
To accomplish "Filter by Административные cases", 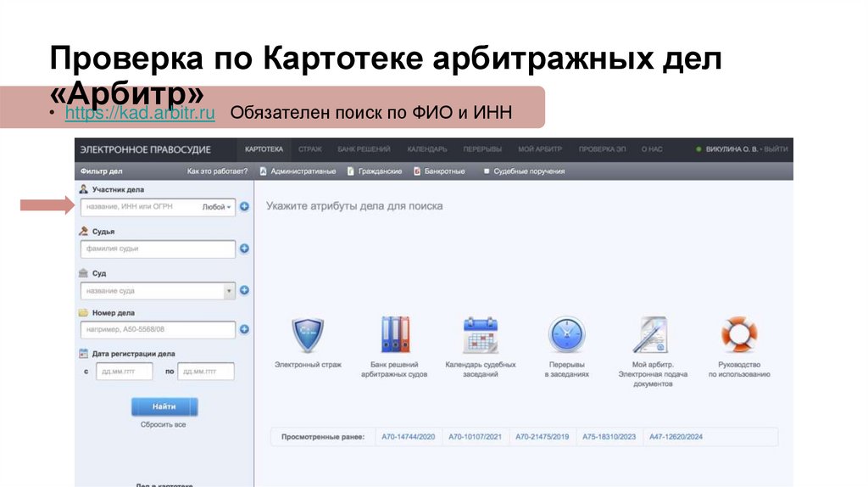I will coord(298,171).
